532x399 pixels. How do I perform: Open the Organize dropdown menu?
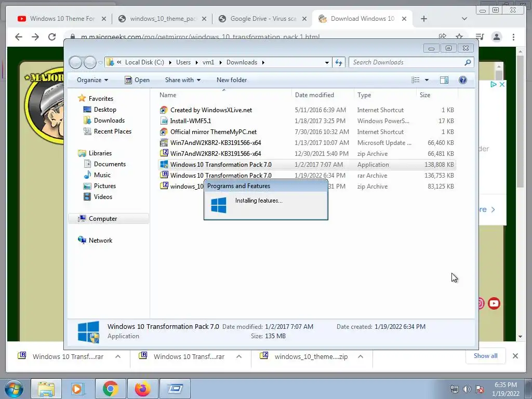click(92, 80)
